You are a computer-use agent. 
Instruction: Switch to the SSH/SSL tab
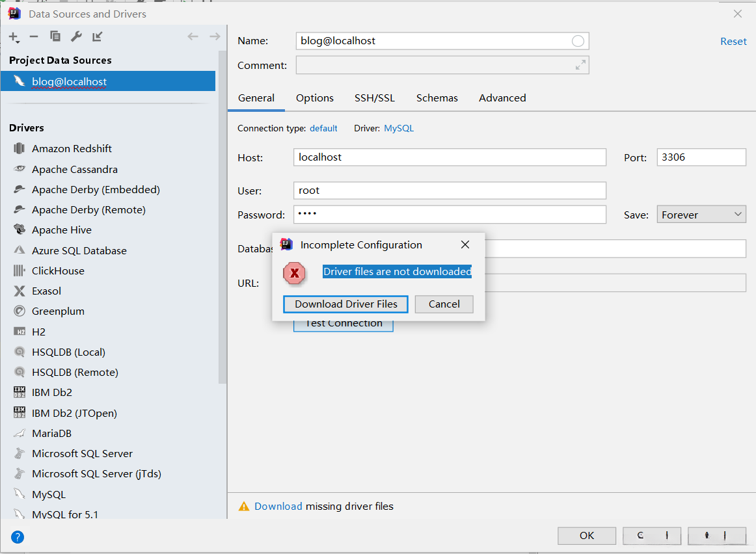click(x=374, y=98)
